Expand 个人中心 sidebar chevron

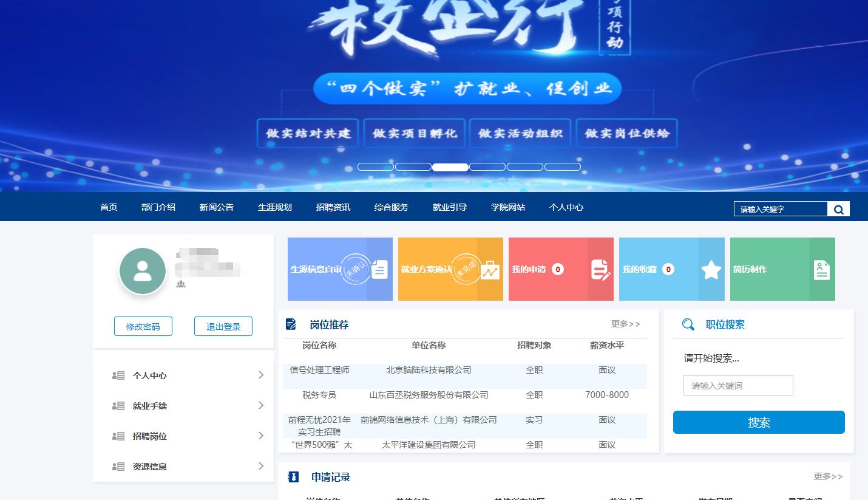[x=261, y=375]
